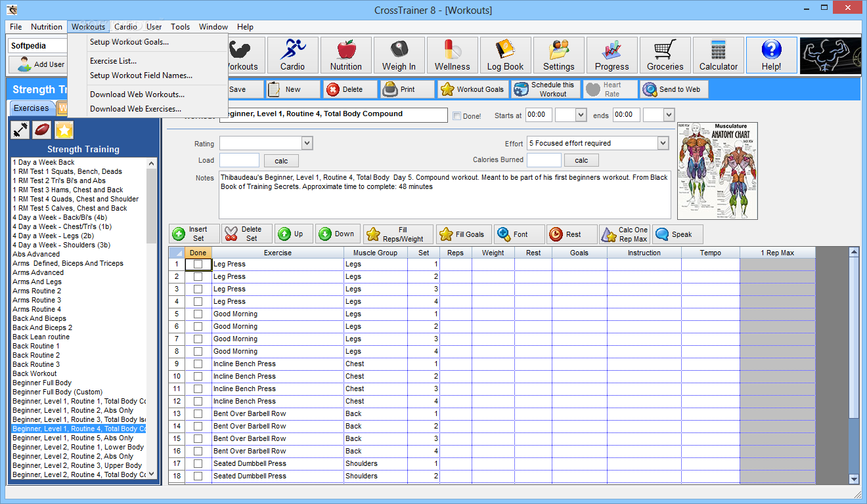The width and height of the screenshot is (867, 504).
Task: Select the star favorites icon in sidebar
Action: click(x=64, y=130)
